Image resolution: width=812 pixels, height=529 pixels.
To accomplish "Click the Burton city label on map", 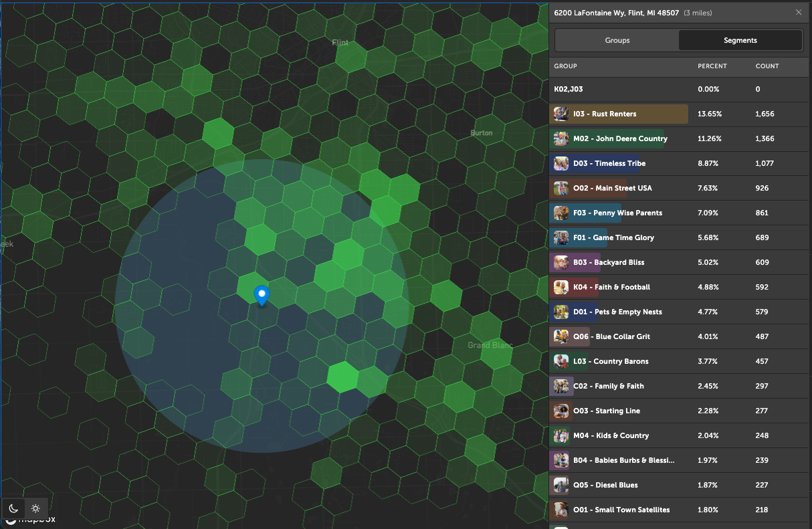I will [x=482, y=133].
